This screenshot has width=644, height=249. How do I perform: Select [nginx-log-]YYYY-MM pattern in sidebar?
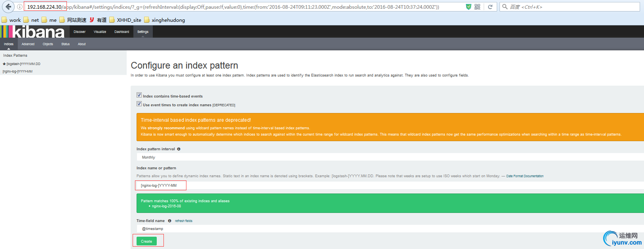click(x=17, y=72)
